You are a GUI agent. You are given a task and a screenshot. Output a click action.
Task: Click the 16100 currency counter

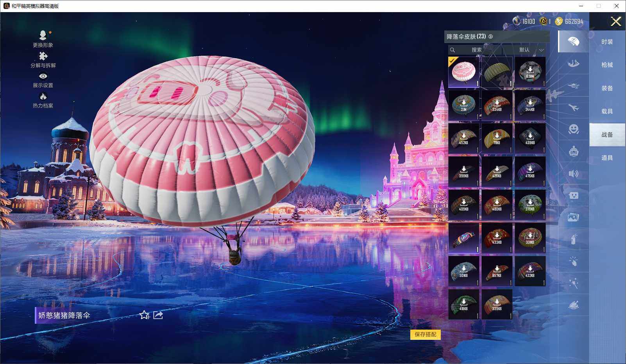pyautogui.click(x=524, y=21)
